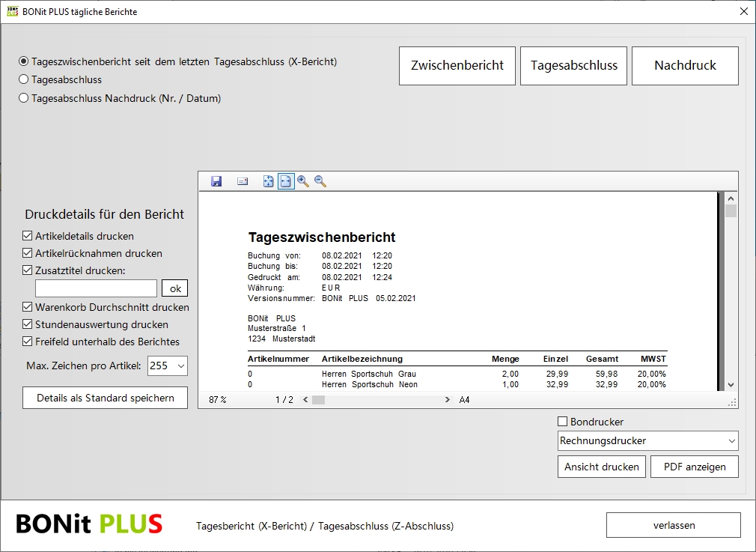
Task: Click the Herren Sportschuh Neon row
Action: (x=457, y=384)
